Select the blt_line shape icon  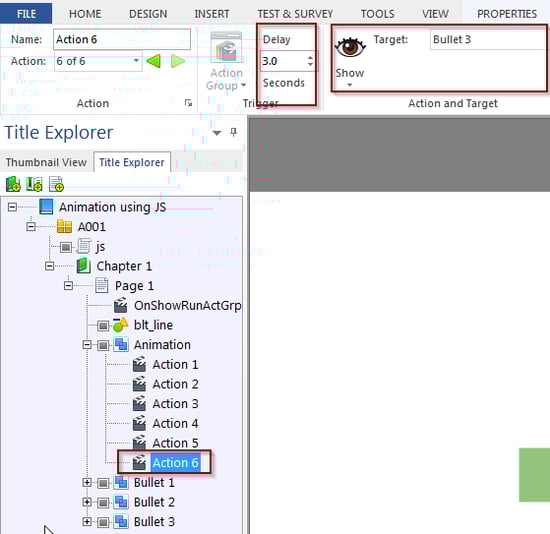[120, 325]
